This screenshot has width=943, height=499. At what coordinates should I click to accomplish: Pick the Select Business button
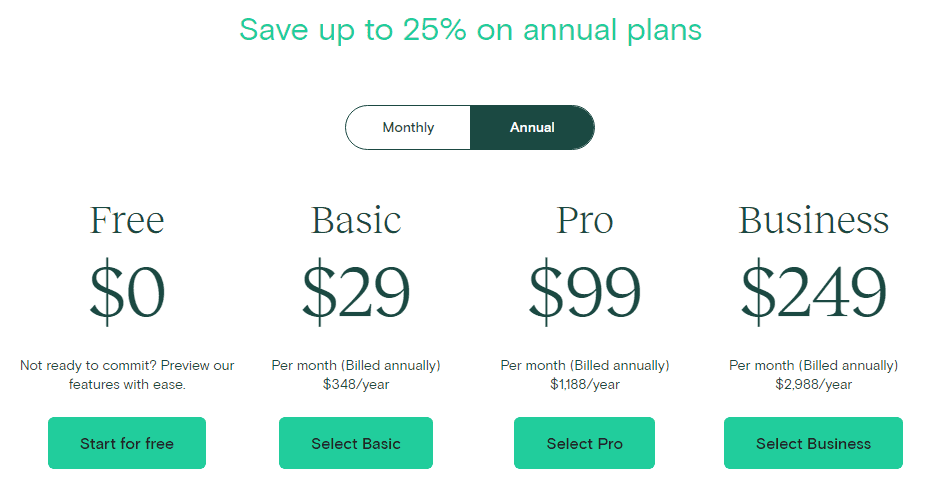click(813, 443)
